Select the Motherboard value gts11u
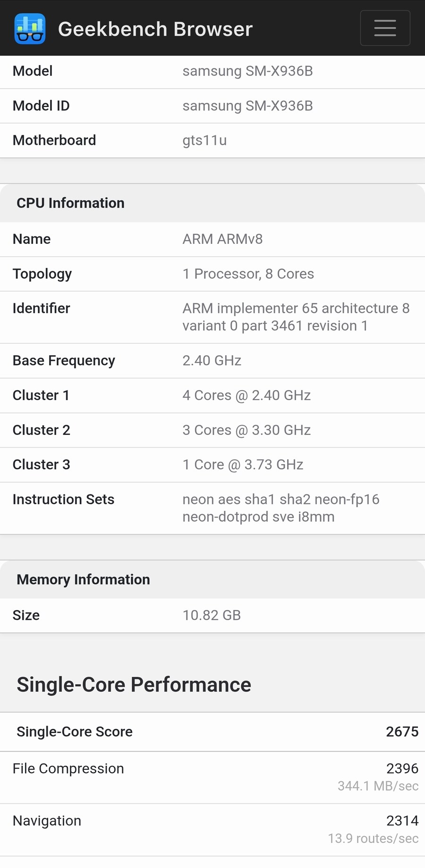 pos(204,141)
